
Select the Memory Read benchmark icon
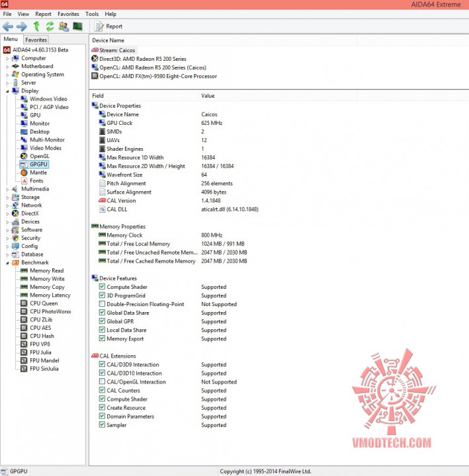click(x=24, y=270)
